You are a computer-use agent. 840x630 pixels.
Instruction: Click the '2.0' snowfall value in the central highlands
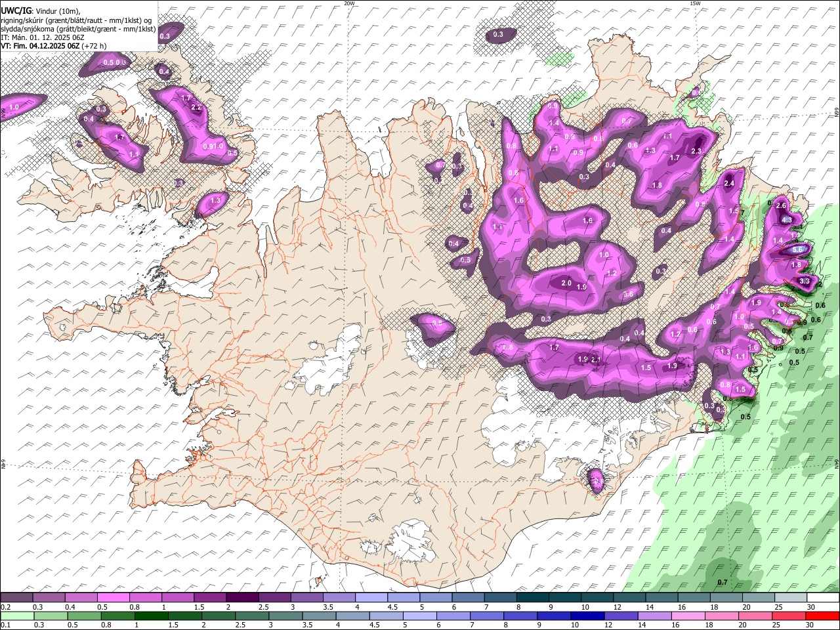(x=566, y=283)
